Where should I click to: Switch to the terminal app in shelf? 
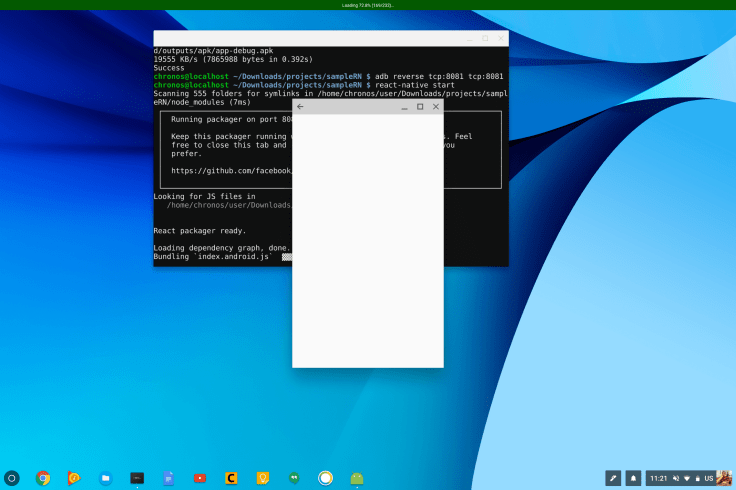coord(137,478)
